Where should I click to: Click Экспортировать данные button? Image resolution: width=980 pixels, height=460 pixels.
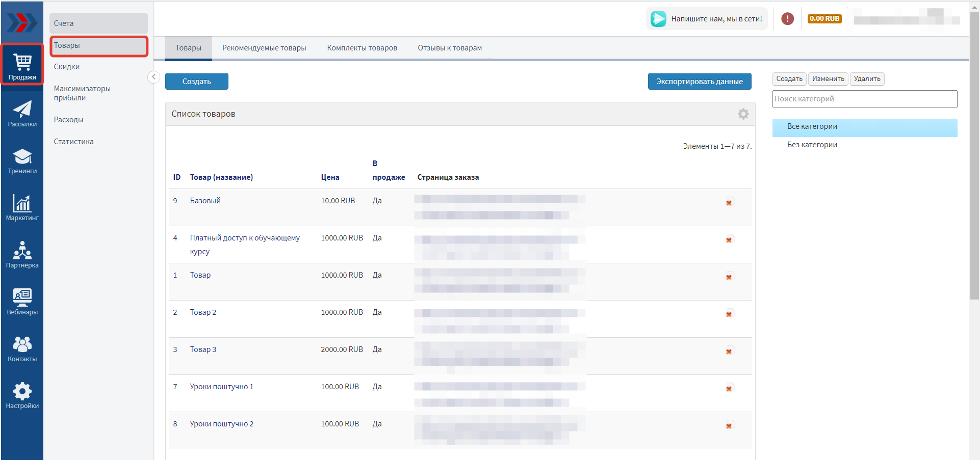pos(699,82)
